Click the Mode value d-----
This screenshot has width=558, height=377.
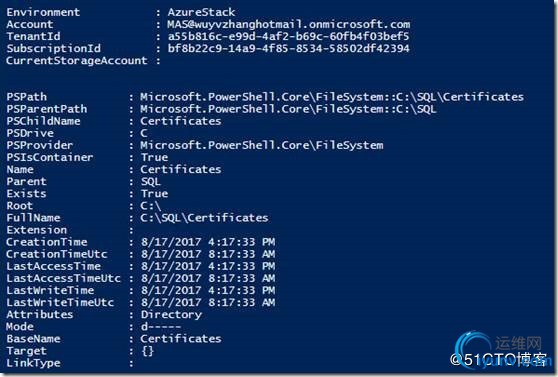[x=161, y=327]
